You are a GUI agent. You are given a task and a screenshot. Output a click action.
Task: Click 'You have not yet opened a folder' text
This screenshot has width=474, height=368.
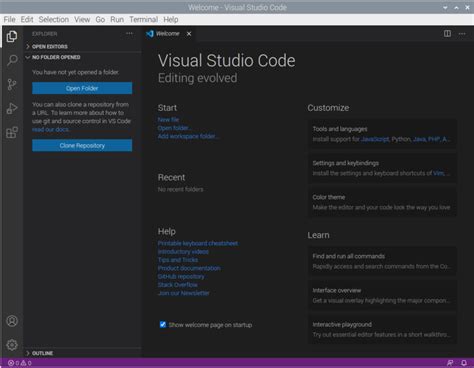point(75,72)
